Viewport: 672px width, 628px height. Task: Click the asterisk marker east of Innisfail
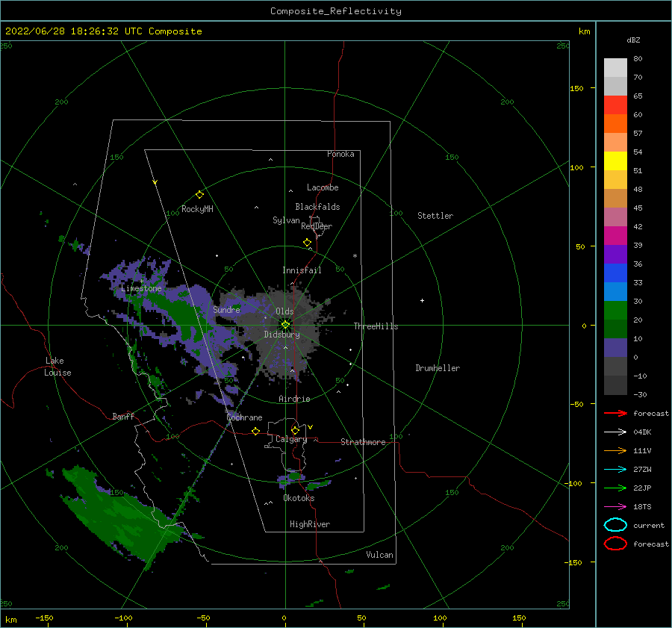pyautogui.click(x=355, y=256)
